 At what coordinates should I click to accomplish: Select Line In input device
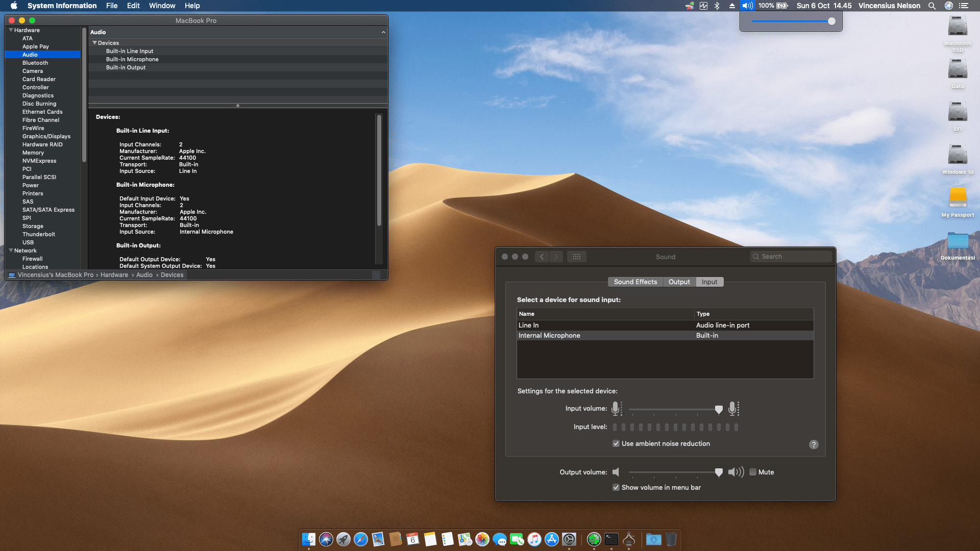click(x=529, y=325)
